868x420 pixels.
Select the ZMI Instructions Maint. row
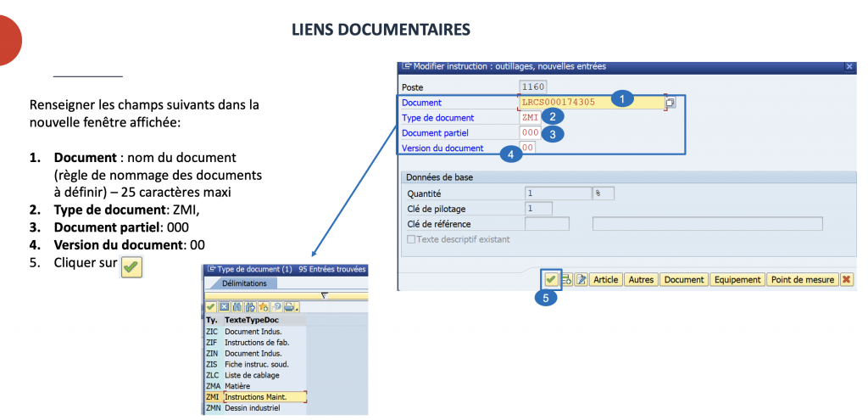(255, 397)
